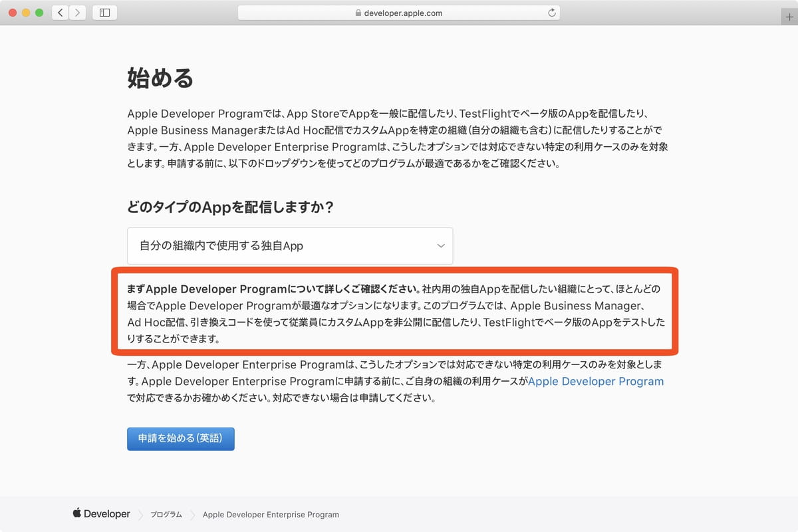Click the lock icon in the address bar
798x532 pixels.
click(358, 13)
